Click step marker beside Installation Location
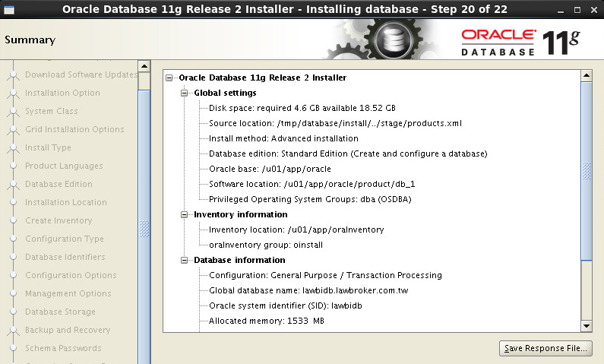Image resolution: width=604 pixels, height=364 pixels. (x=14, y=202)
